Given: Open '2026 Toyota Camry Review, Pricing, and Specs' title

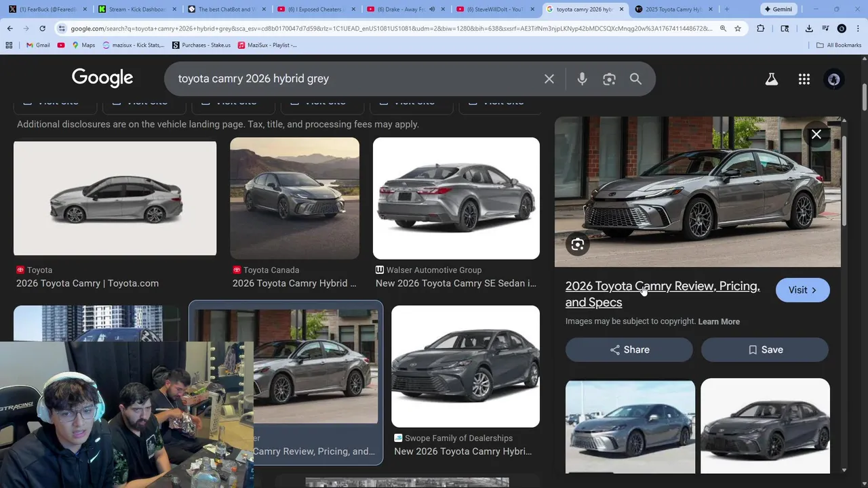Looking at the screenshot, I should (x=663, y=294).
